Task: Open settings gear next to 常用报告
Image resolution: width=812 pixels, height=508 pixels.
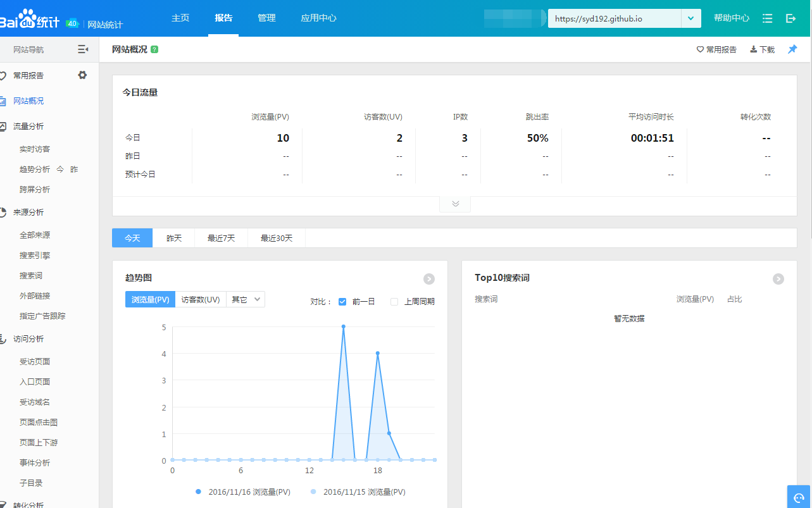Action: [82, 75]
